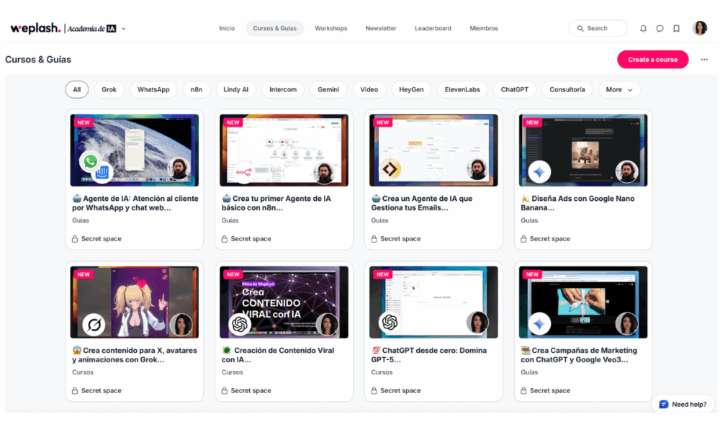Filter courses by ElevenLabs
The height and width of the screenshot is (432, 720).
coord(463,89)
